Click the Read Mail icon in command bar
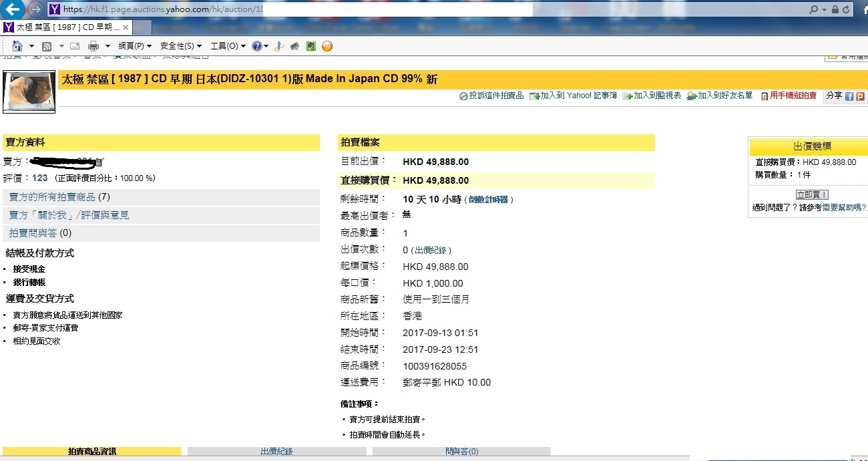Screen dimensions: 868x461 [x=75, y=46]
